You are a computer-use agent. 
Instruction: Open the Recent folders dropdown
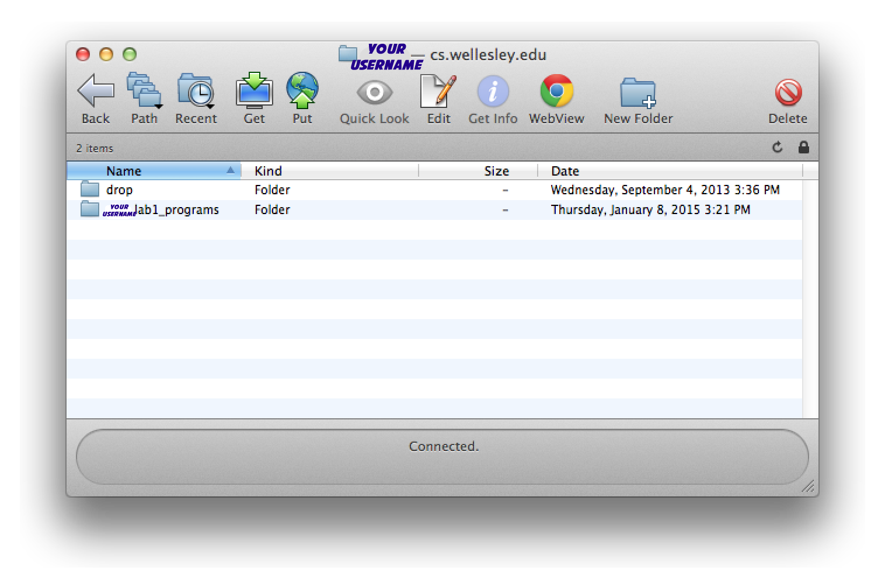click(x=196, y=92)
